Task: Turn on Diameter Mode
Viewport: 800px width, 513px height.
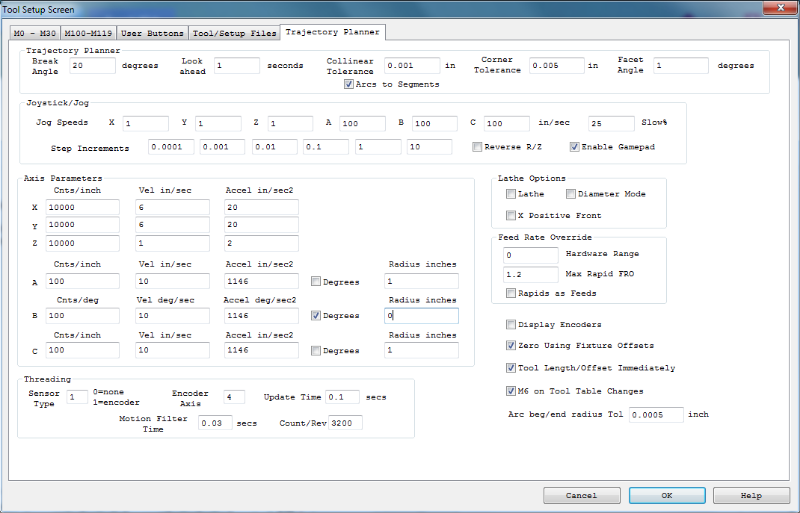Action: tap(571, 194)
